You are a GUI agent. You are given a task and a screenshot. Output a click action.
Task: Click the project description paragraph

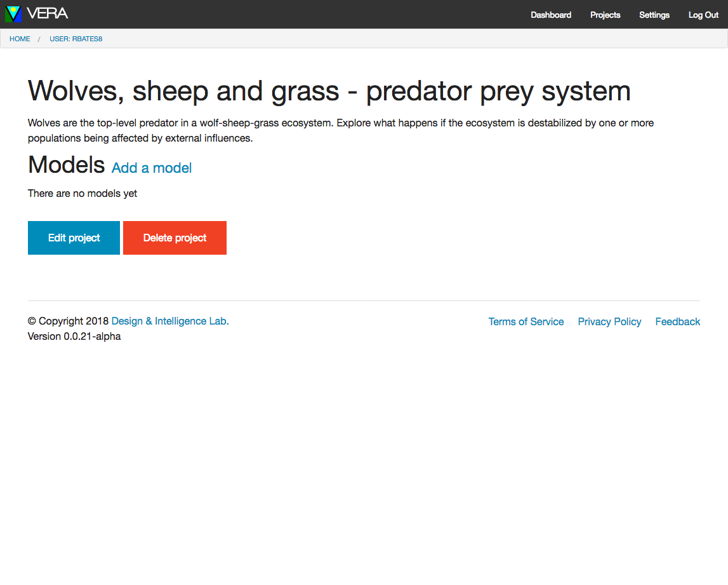point(340,130)
